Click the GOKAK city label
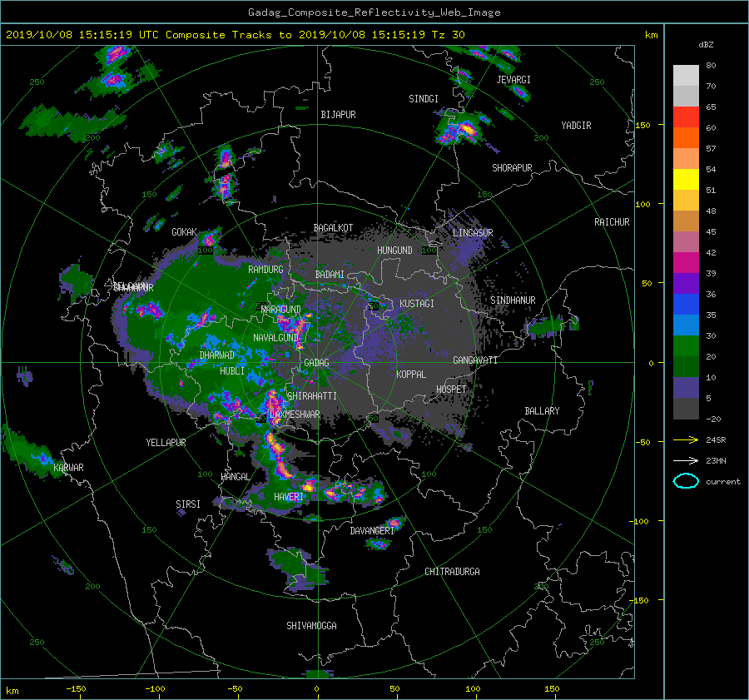Viewport: 749px width, 700px height. point(184,232)
